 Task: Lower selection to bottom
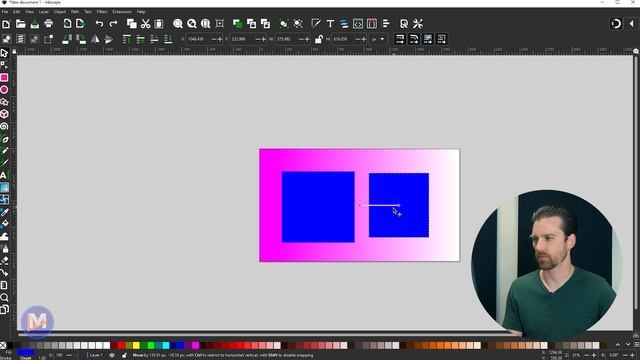(168, 39)
